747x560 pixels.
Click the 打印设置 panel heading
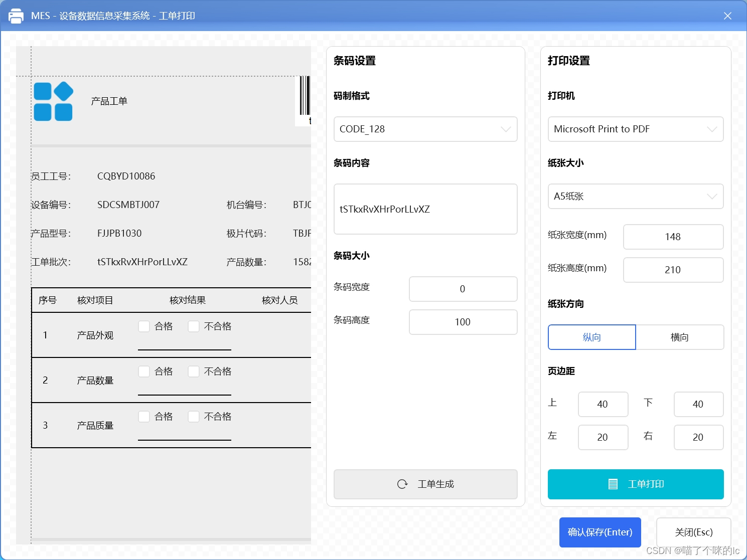click(569, 61)
